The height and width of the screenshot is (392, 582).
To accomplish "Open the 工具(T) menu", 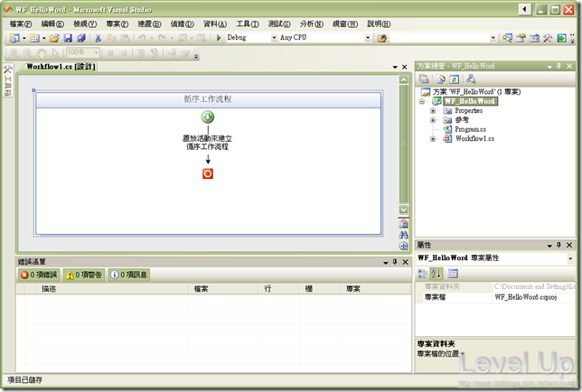I will [248, 24].
